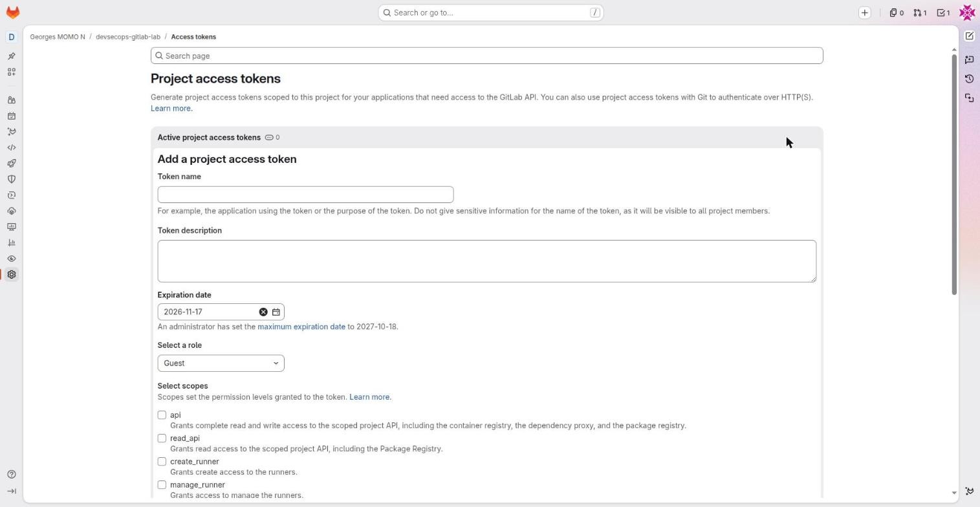This screenshot has height=507, width=980.
Task: Open Learn more link under Project access tokens
Action: click(171, 108)
